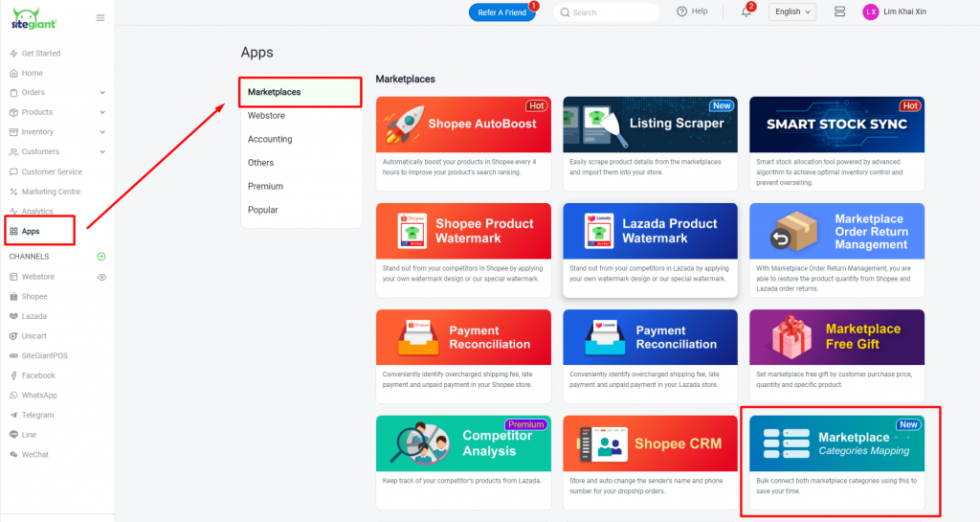Go to Marketing Centre in sidebar
980x522 pixels.
[x=52, y=192]
